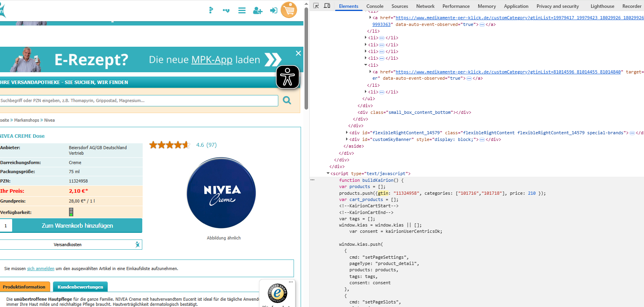
Task: Open the hamburger menu in page header
Action: (x=242, y=11)
